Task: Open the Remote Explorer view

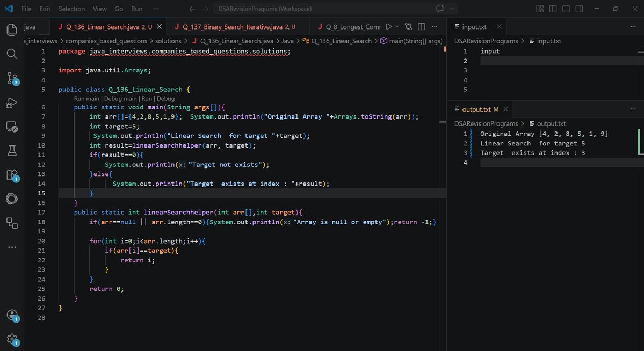Action: coord(12,127)
